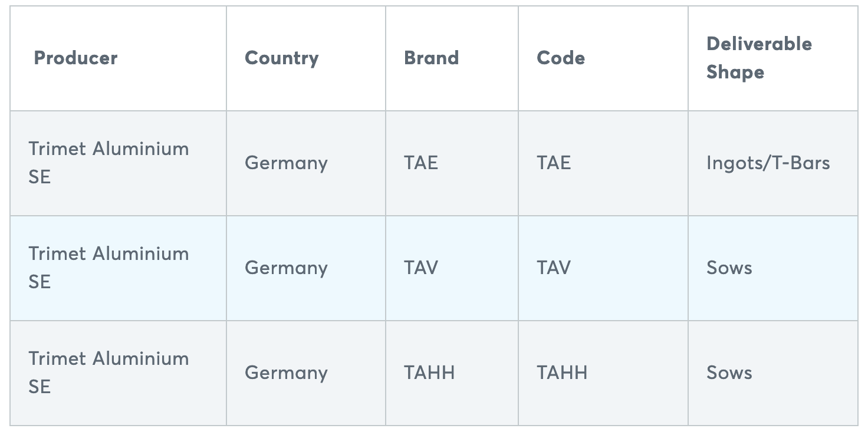Screen dimensions: 868x435
Task: Select Trimet Aluminium SE in TAE row
Action: tap(108, 163)
